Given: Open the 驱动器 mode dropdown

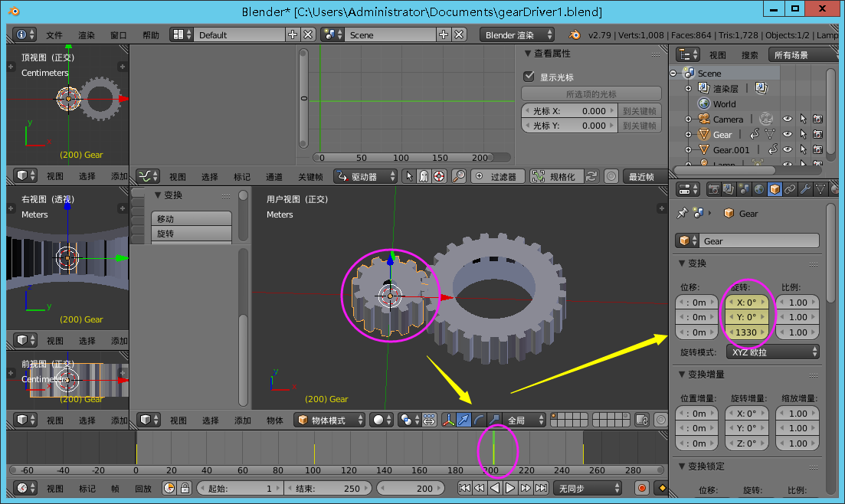Looking at the screenshot, I should pyautogui.click(x=365, y=176).
